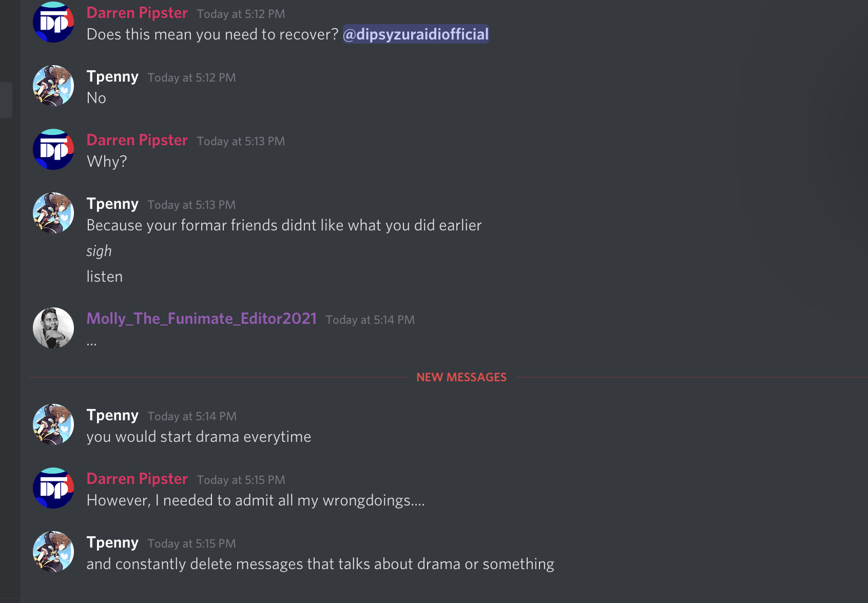Select the Tpenny username at 5:12 PM
Image resolution: width=868 pixels, height=603 pixels.
point(112,76)
